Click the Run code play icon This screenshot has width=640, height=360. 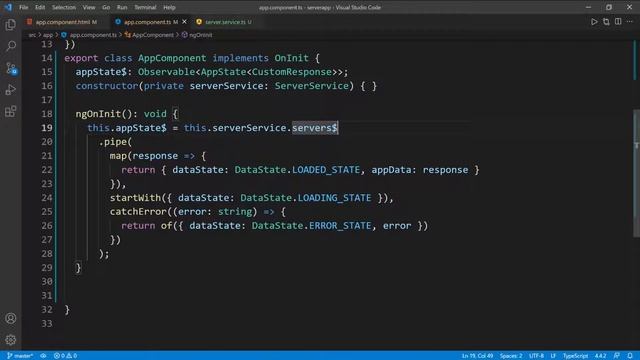click(594, 22)
